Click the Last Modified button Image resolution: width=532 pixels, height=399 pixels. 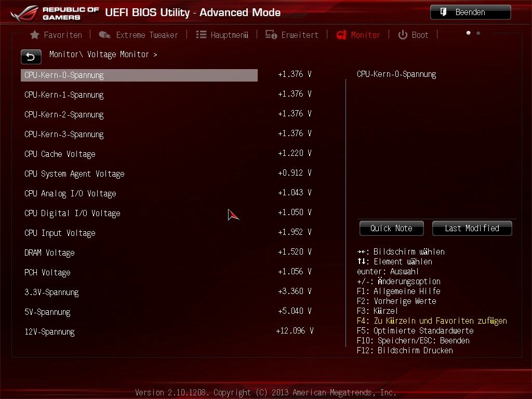coord(472,229)
